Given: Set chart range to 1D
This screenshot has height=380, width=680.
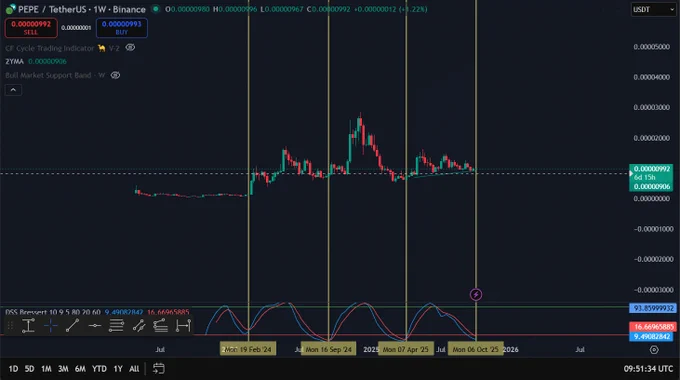Looking at the screenshot, I should point(13,369).
